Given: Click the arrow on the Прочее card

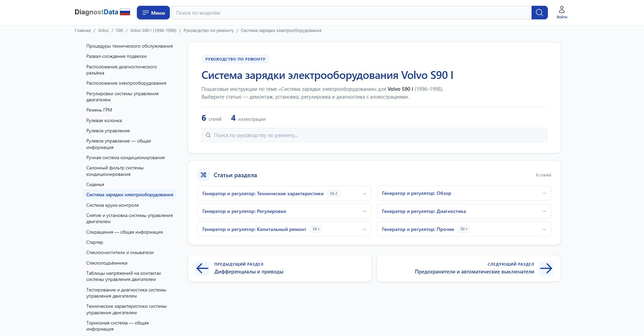Looking at the screenshot, I should point(544,229).
